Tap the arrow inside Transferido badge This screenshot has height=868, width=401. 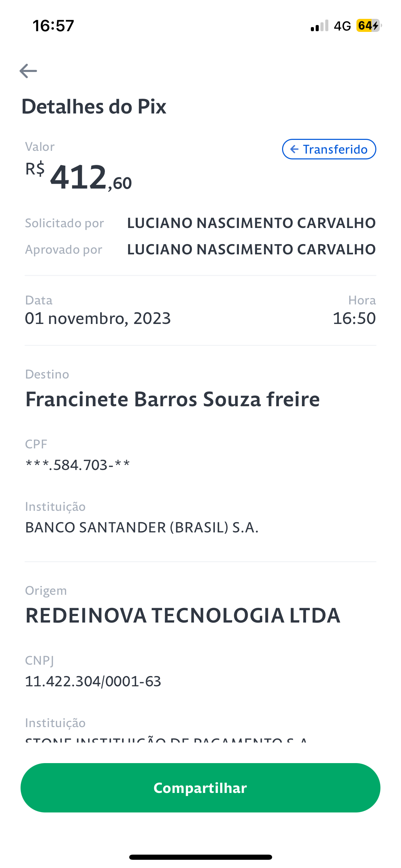click(x=294, y=149)
